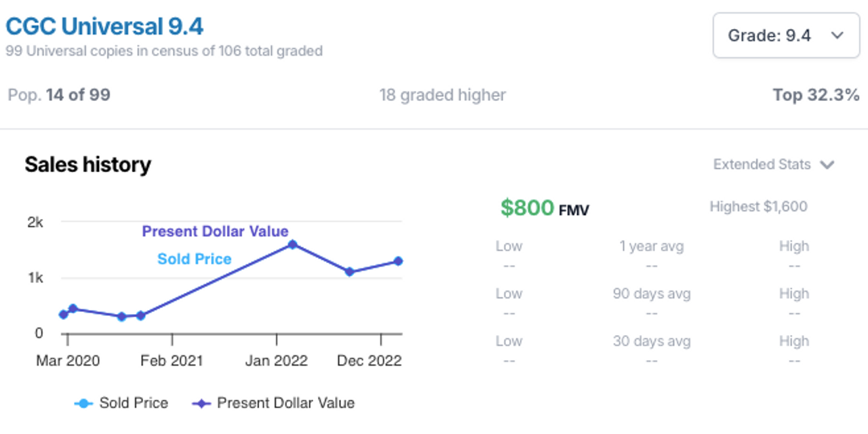Viewport: 868px width, 434px height.
Task: Toggle Present Dollar Value legend entry
Action: coord(285,403)
